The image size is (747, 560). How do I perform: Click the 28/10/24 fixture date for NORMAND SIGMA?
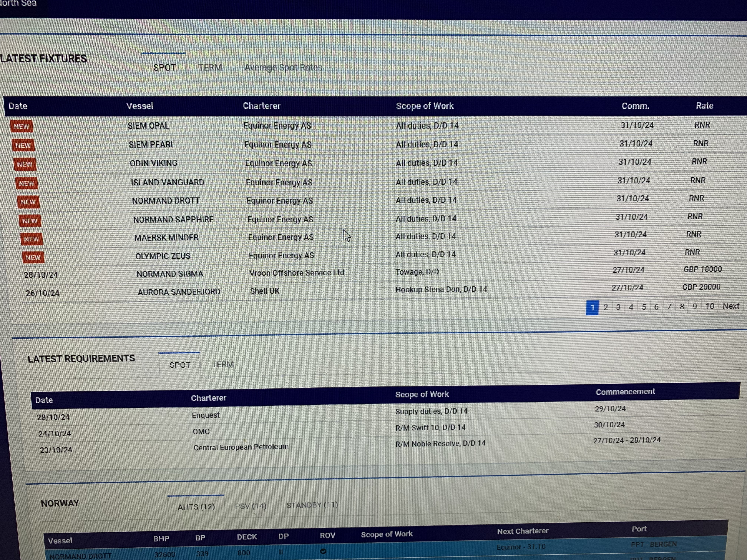click(x=41, y=275)
